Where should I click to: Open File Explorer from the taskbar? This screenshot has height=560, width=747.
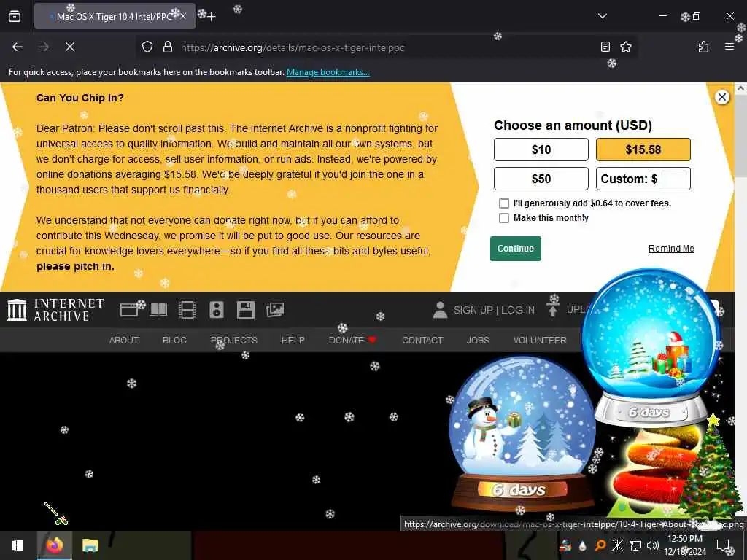tap(90, 545)
